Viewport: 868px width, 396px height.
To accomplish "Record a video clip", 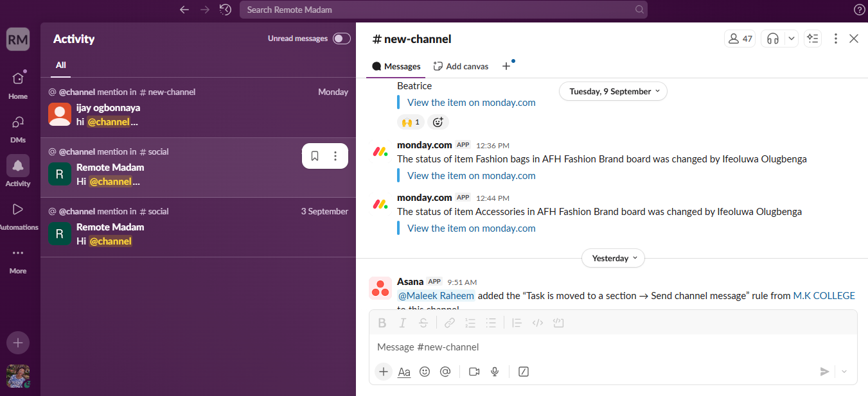I will coord(474,372).
